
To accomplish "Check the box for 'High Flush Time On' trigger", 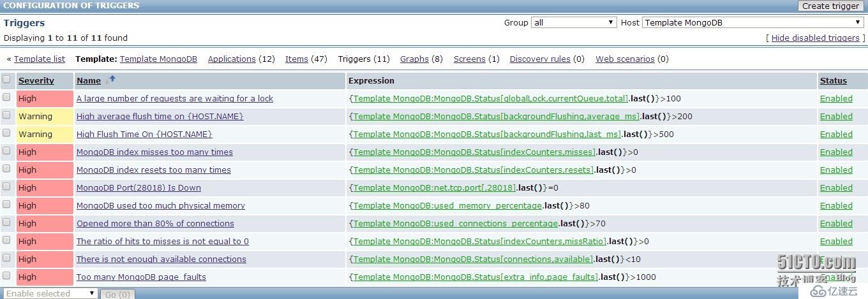I will 6,133.
